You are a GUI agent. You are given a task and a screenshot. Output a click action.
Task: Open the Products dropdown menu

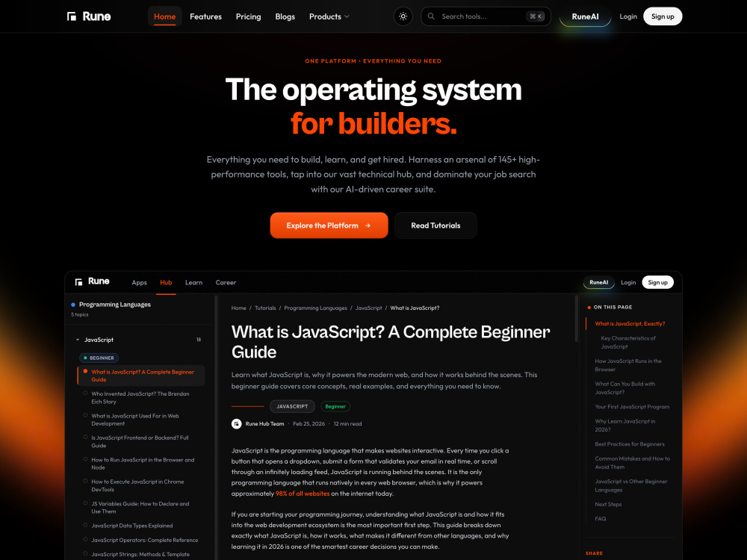click(x=329, y=16)
